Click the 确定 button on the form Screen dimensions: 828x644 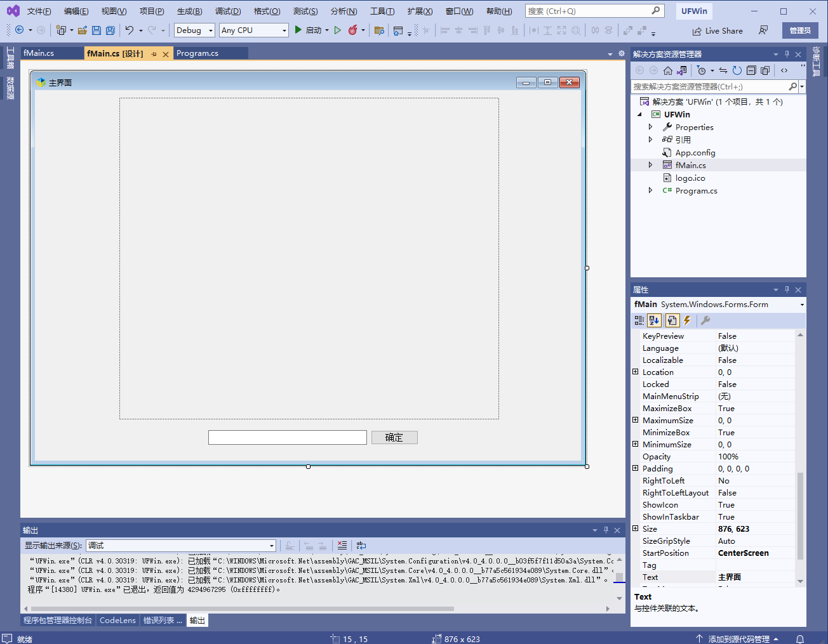(394, 437)
